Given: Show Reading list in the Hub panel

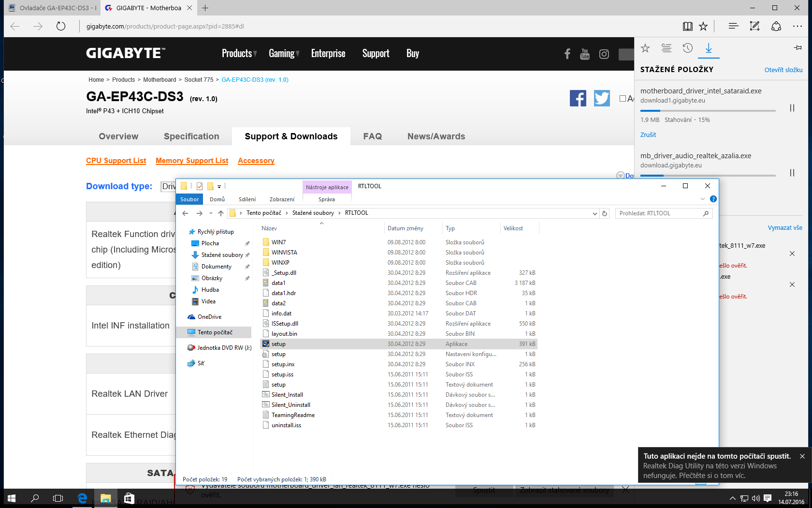Looking at the screenshot, I should [x=667, y=48].
